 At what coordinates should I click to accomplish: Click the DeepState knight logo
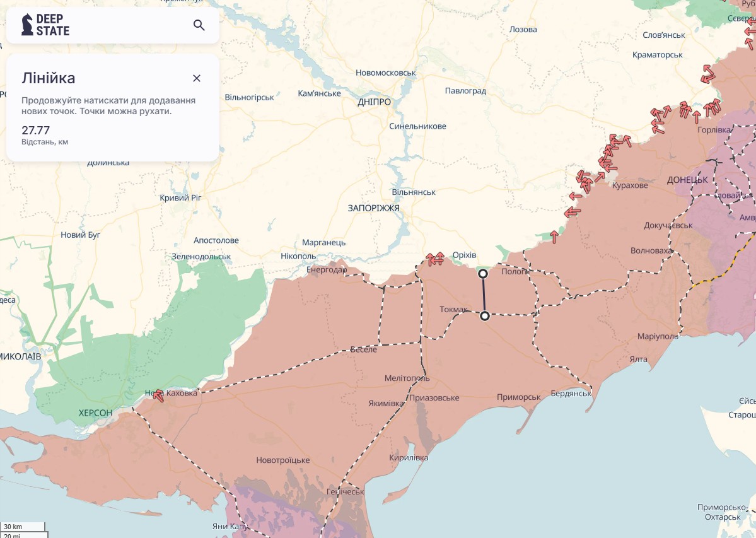(27, 25)
